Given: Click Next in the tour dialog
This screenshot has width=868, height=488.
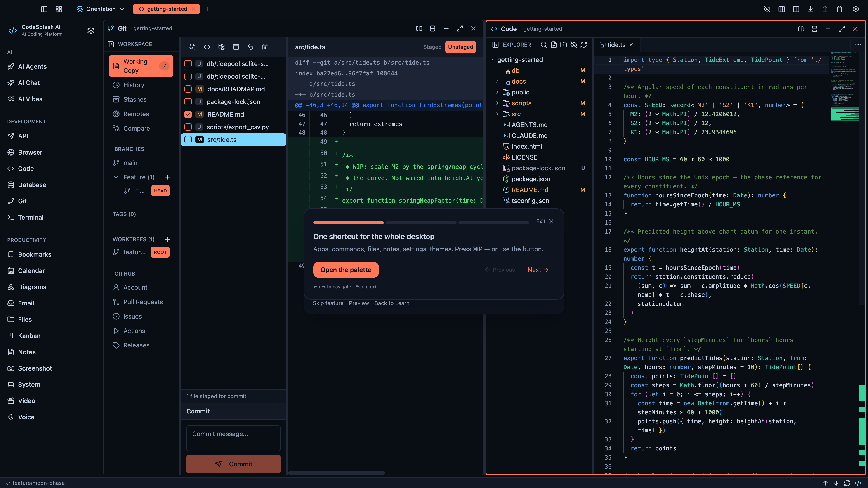Looking at the screenshot, I should (x=538, y=270).
